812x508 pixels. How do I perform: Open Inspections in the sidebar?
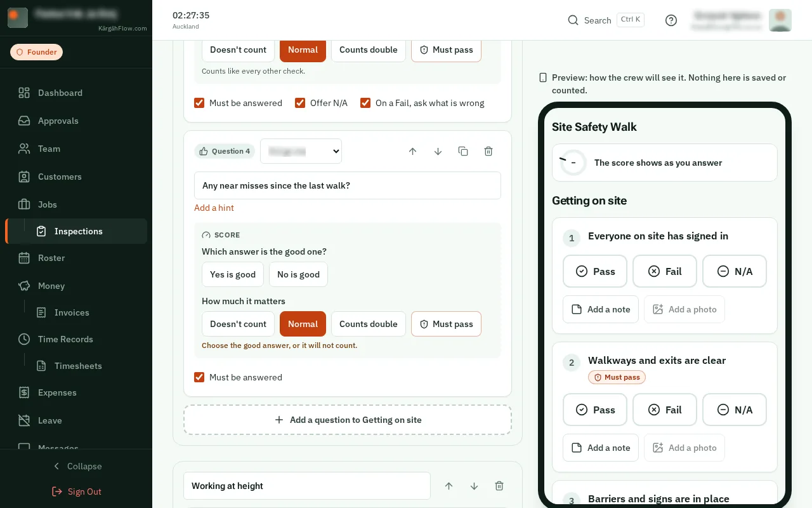click(76, 231)
